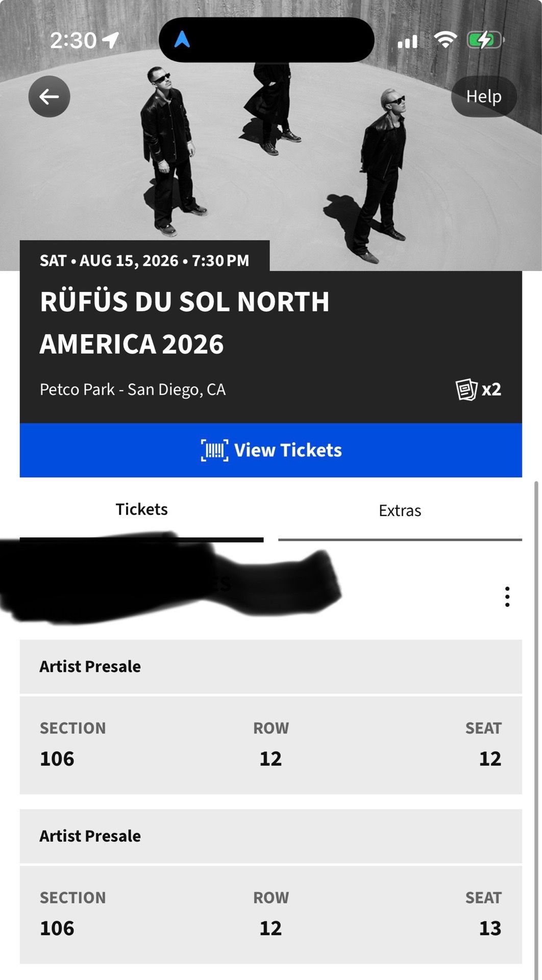Tap the cellular signal bars icon
The width and height of the screenshot is (542, 980).
coord(408,41)
